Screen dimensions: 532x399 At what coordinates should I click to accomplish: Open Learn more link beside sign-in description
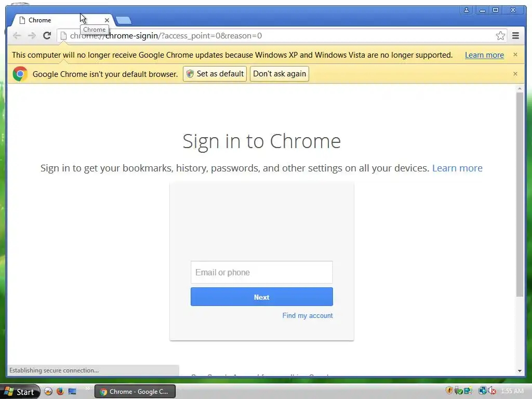(457, 168)
